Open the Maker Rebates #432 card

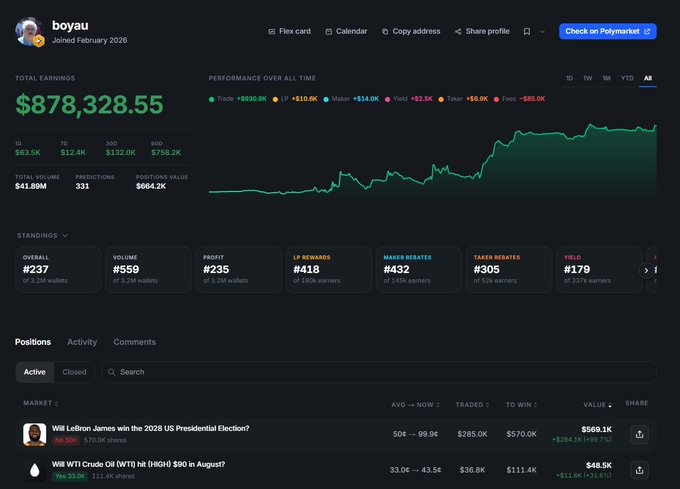point(419,269)
